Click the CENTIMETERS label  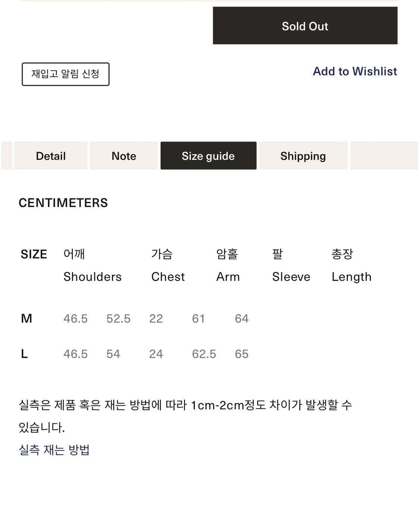point(63,203)
